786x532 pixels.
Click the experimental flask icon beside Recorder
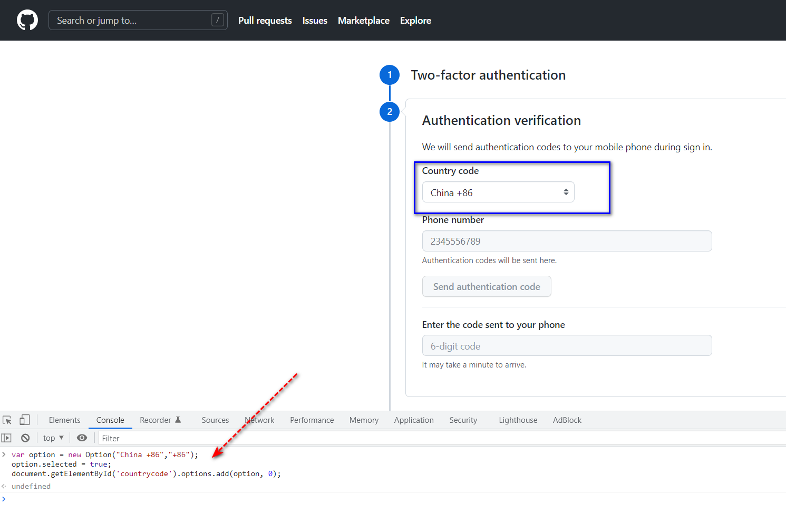[179, 419]
